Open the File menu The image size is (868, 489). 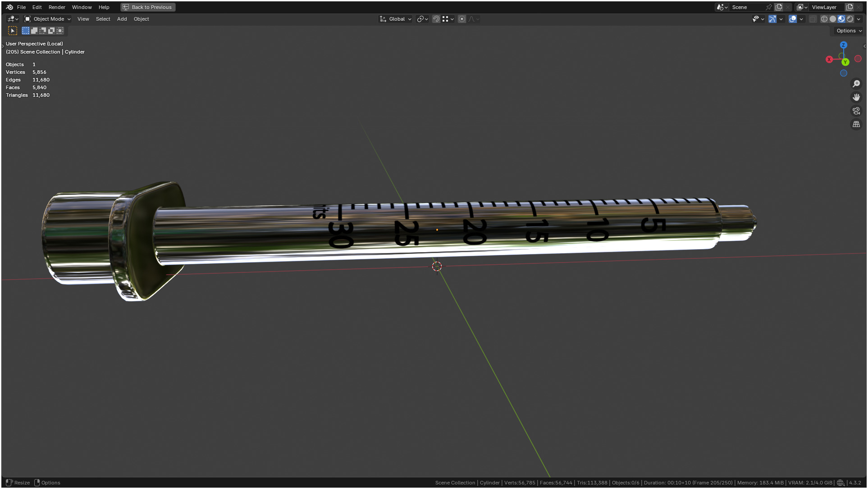(x=21, y=7)
